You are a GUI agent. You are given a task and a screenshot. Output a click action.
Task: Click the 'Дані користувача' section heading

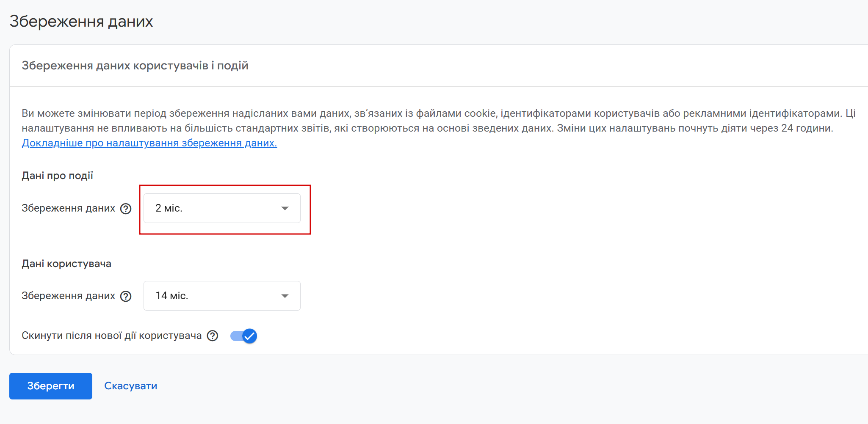coord(66,264)
